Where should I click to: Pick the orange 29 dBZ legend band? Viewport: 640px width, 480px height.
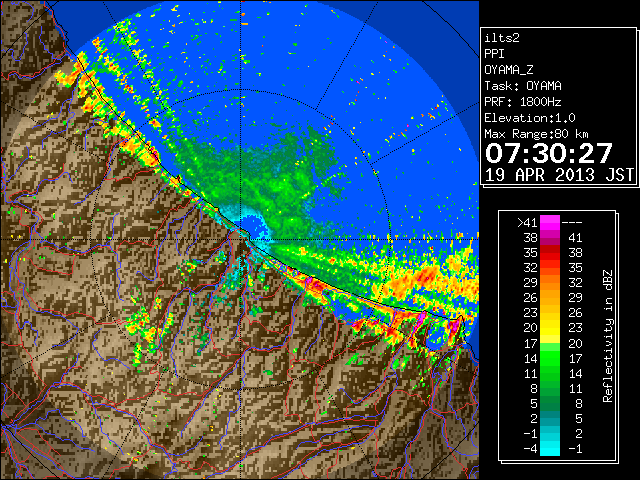[550, 283]
